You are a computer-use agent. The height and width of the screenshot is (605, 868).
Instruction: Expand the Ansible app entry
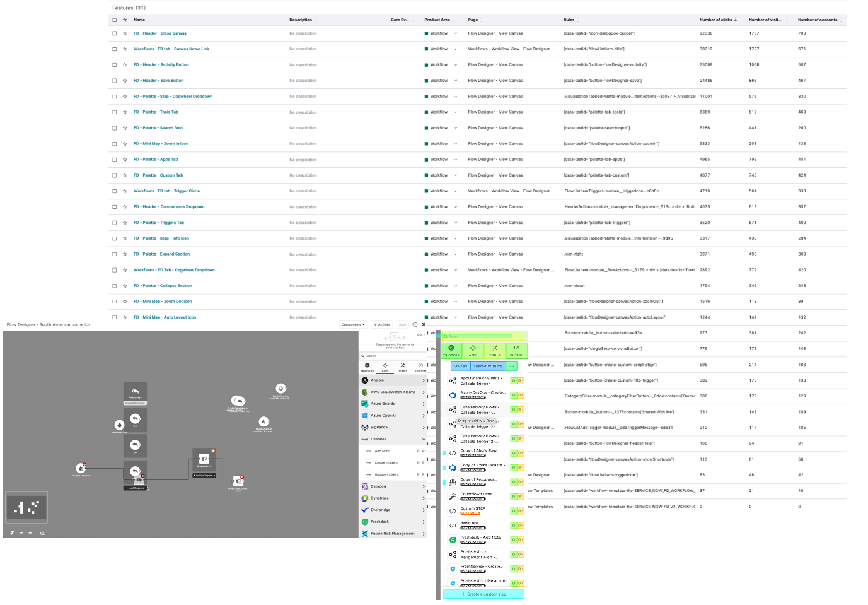pyautogui.click(x=424, y=380)
